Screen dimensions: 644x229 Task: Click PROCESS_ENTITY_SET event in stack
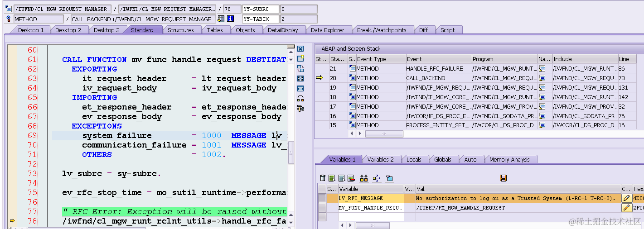point(438,125)
